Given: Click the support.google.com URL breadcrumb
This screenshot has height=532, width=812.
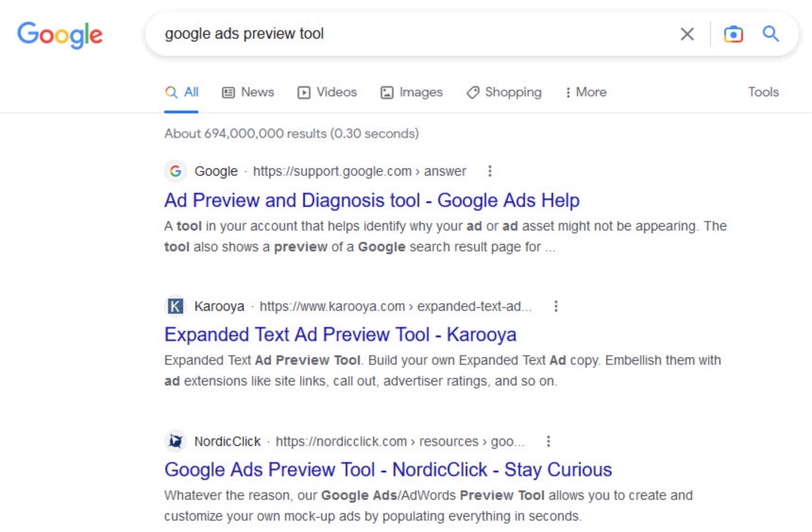Looking at the screenshot, I should click(359, 171).
